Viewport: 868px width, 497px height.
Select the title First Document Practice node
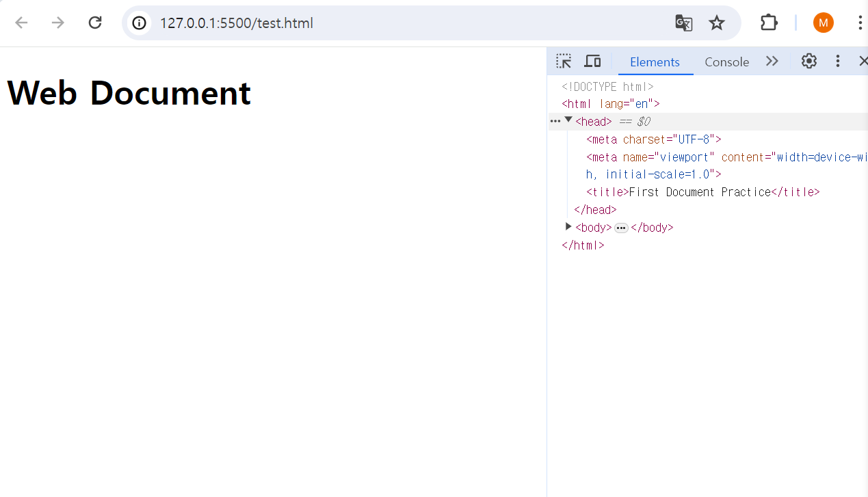coord(702,192)
